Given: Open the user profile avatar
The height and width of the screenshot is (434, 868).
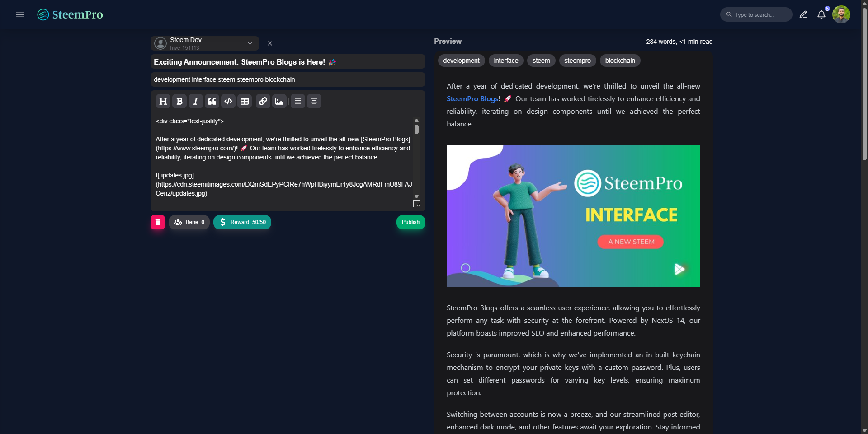Looking at the screenshot, I should [841, 14].
